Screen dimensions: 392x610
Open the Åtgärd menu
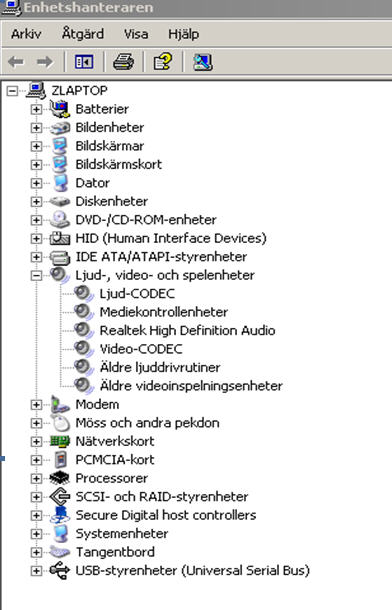coord(83,34)
